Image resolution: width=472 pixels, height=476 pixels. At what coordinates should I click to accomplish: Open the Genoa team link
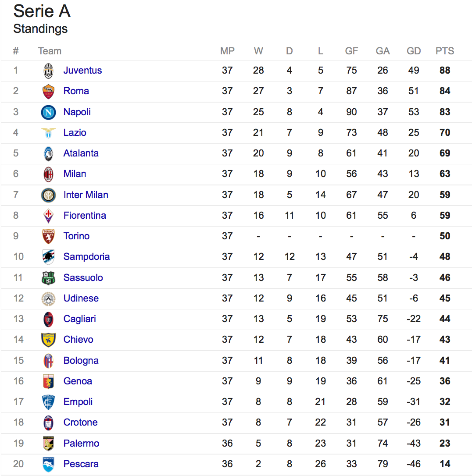[78, 381]
